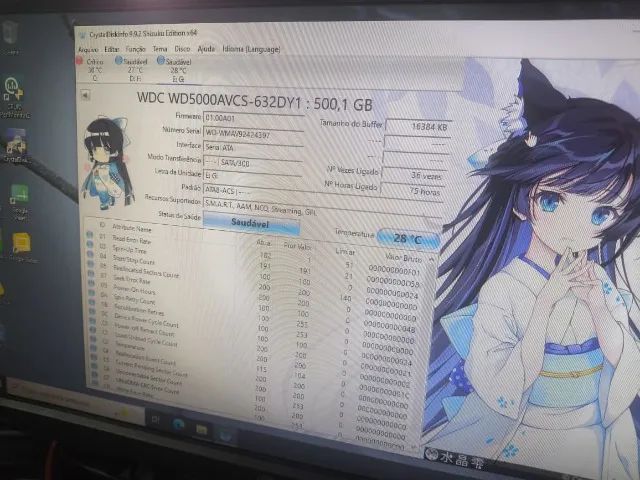This screenshot has width=640, height=480.
Task: Open the Tema menu
Action: pos(160,49)
